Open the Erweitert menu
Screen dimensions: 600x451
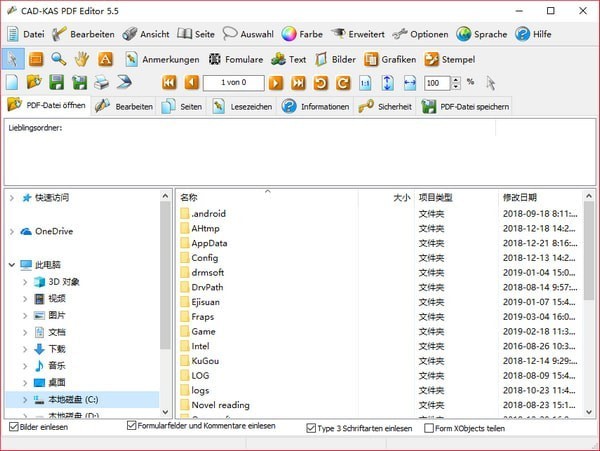pyautogui.click(x=358, y=34)
